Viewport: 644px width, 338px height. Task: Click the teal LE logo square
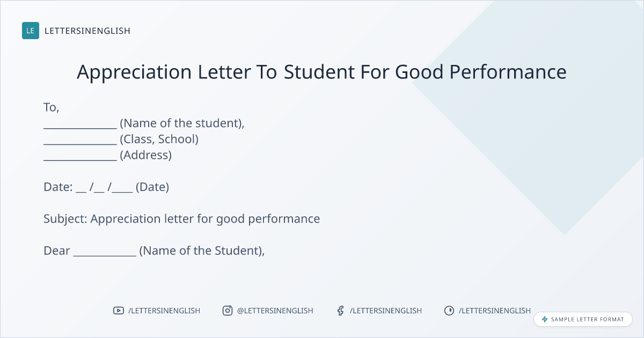(31, 31)
